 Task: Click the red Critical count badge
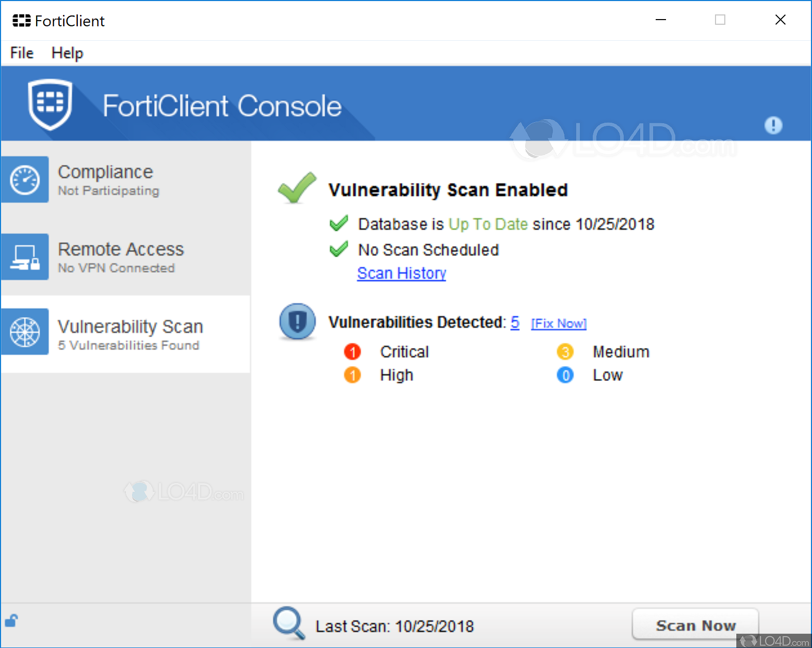click(x=352, y=352)
